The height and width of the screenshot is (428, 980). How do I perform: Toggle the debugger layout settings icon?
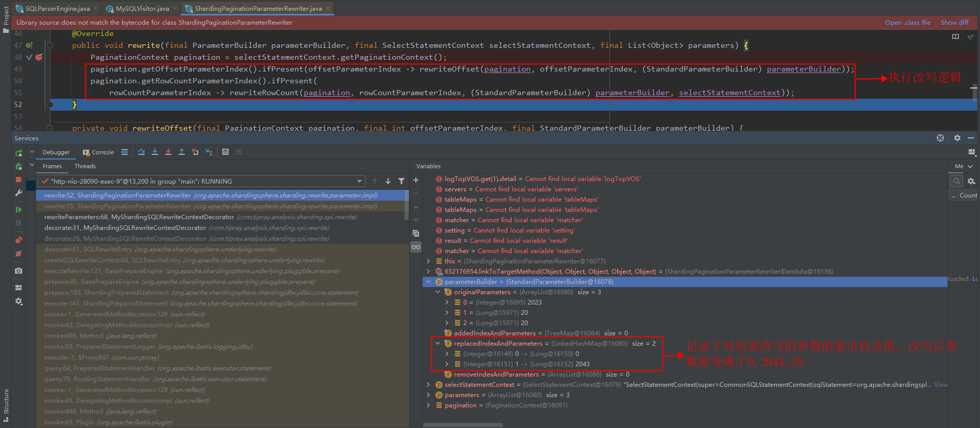(972, 152)
